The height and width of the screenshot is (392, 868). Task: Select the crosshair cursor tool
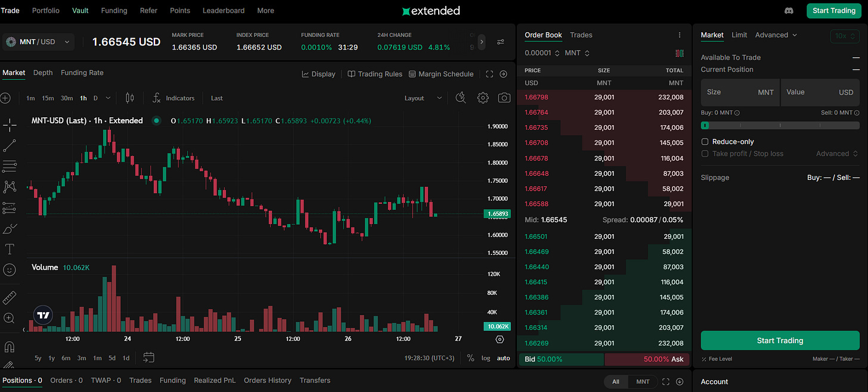[x=10, y=125]
